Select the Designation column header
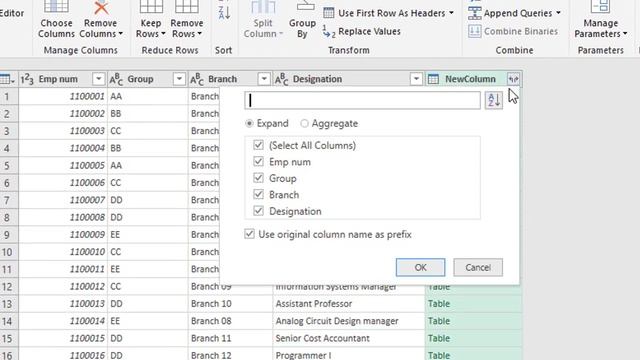The height and width of the screenshot is (360, 640). pos(349,79)
